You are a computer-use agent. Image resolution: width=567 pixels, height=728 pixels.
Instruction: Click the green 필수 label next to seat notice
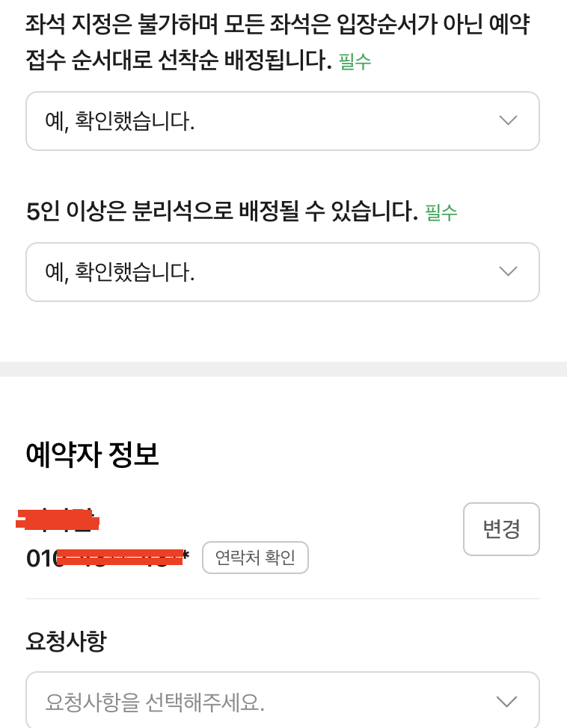point(355,63)
